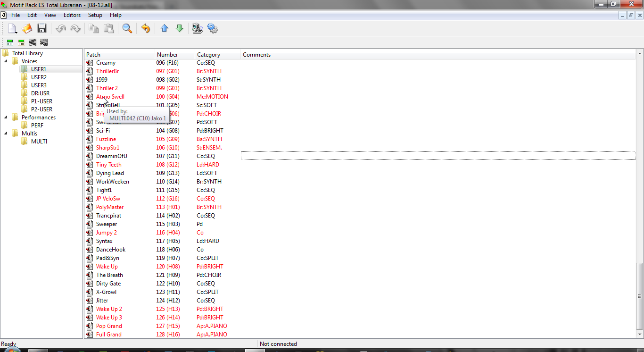Select the PERF folder
This screenshot has width=644, height=352.
click(37, 126)
